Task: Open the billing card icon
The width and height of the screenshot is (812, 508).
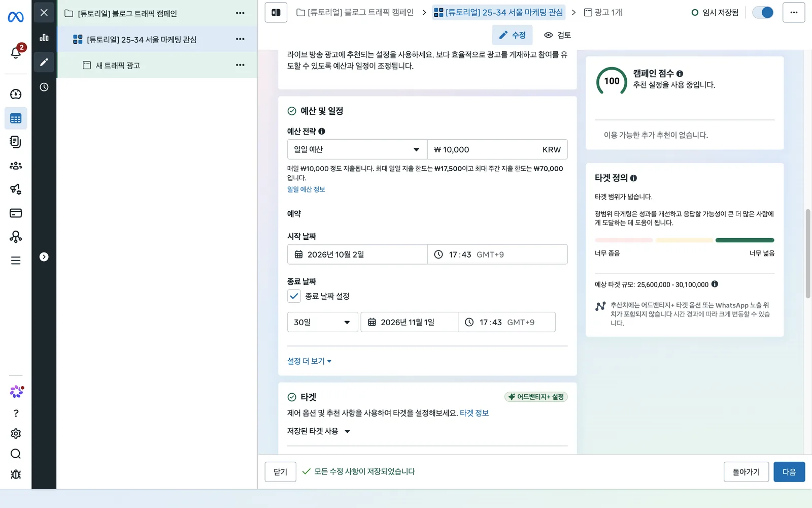Action: pos(16,213)
